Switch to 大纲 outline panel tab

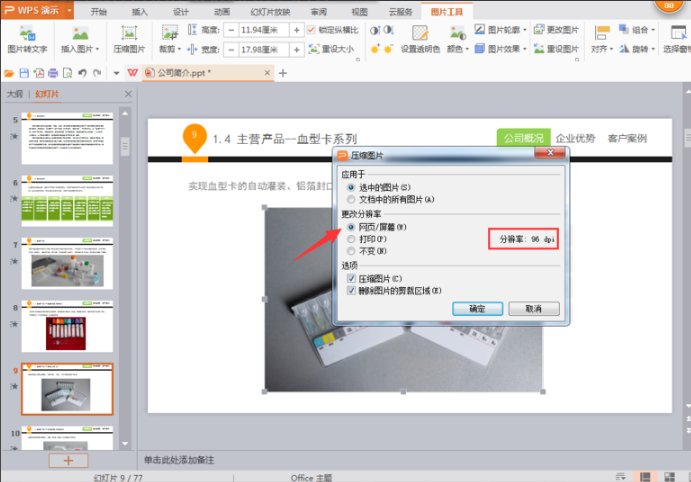[x=15, y=94]
